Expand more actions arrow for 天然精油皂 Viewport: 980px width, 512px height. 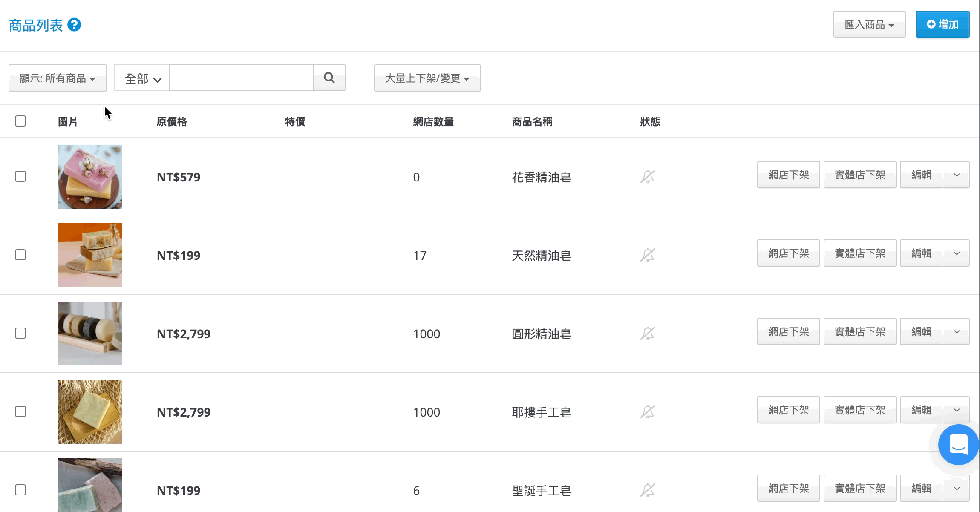click(957, 253)
